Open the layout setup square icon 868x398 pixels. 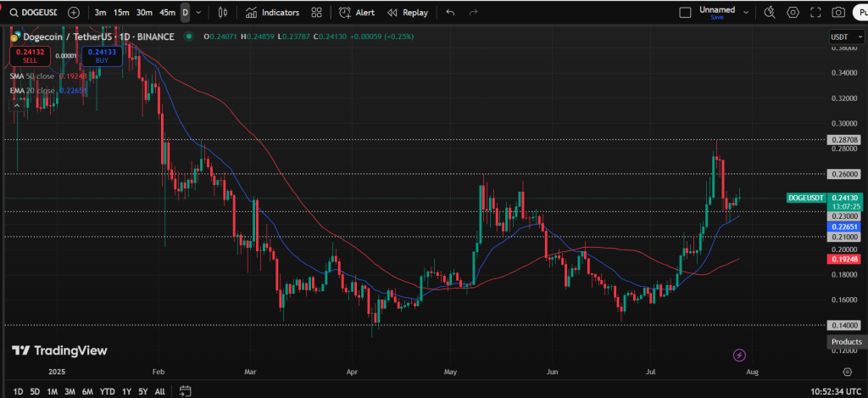coord(685,12)
